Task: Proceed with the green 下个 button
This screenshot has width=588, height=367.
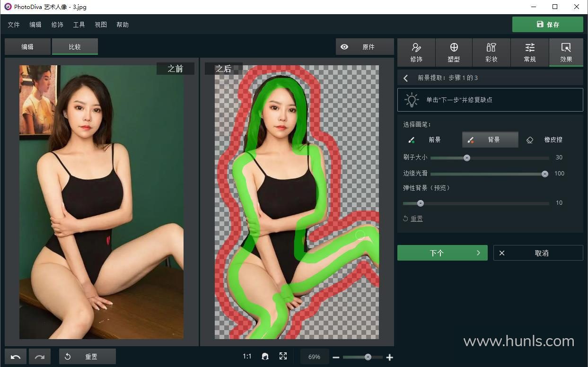Action: click(442, 253)
